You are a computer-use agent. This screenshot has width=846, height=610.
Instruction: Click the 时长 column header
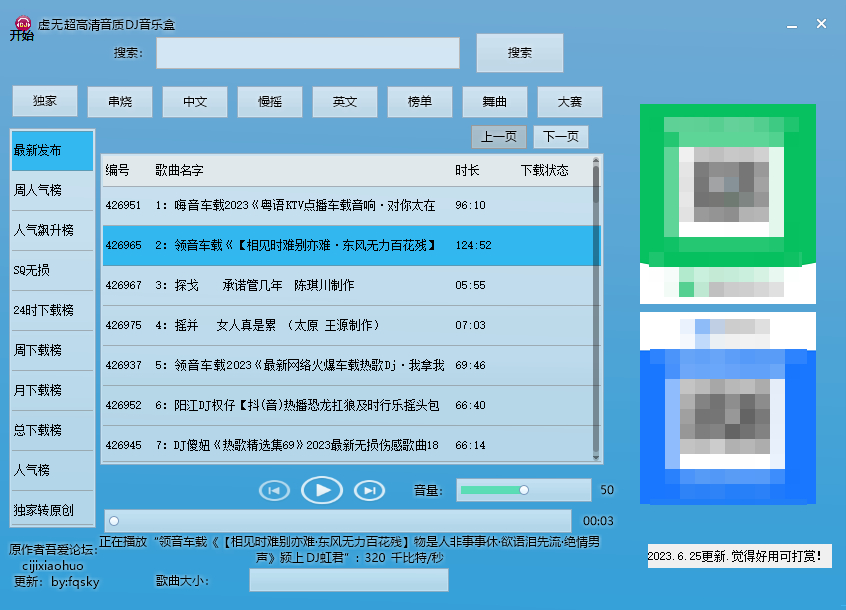(467, 170)
